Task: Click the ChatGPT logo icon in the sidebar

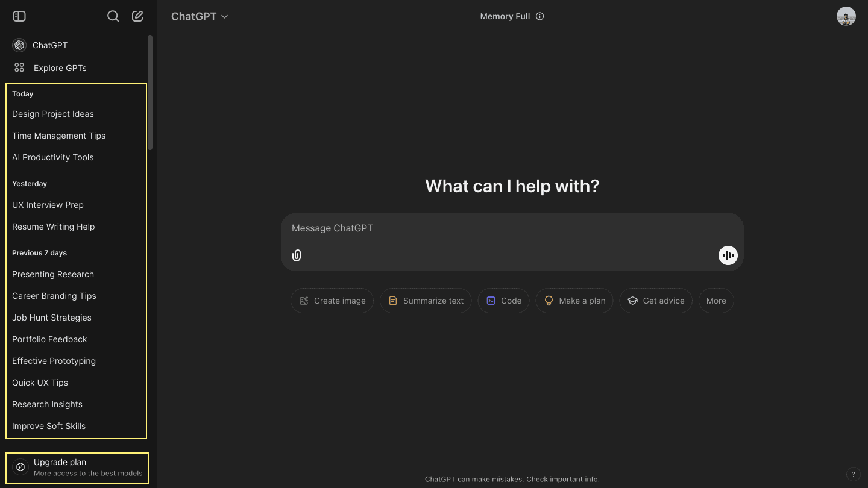Action: tap(19, 45)
